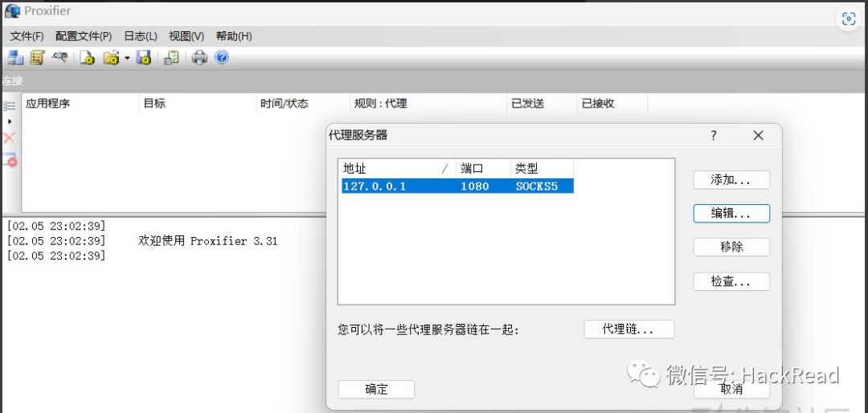Click the small black arrow in left strip
This screenshot has height=413, width=868.
pyautogui.click(x=10, y=121)
